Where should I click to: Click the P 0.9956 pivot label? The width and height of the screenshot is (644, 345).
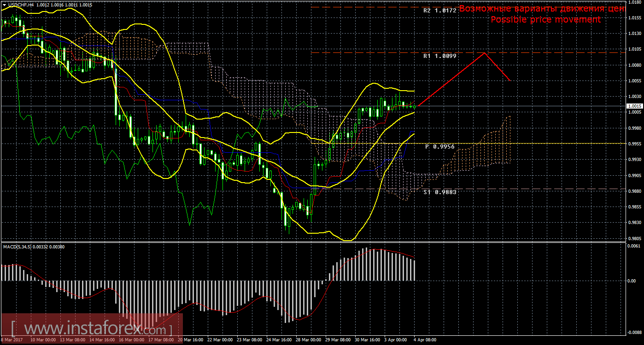click(440, 146)
